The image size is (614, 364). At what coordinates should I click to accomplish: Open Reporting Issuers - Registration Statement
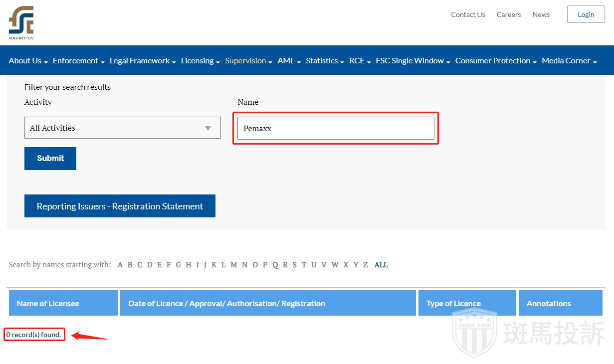(x=120, y=206)
